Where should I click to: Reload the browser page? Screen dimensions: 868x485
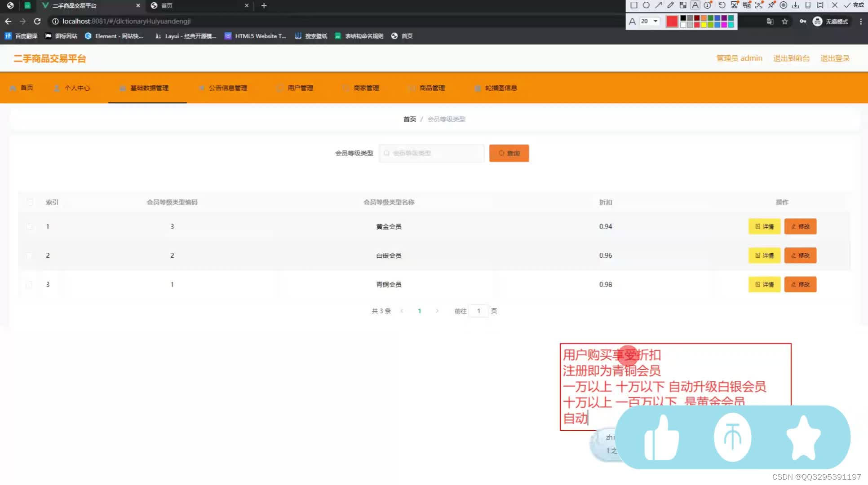pyautogui.click(x=37, y=21)
